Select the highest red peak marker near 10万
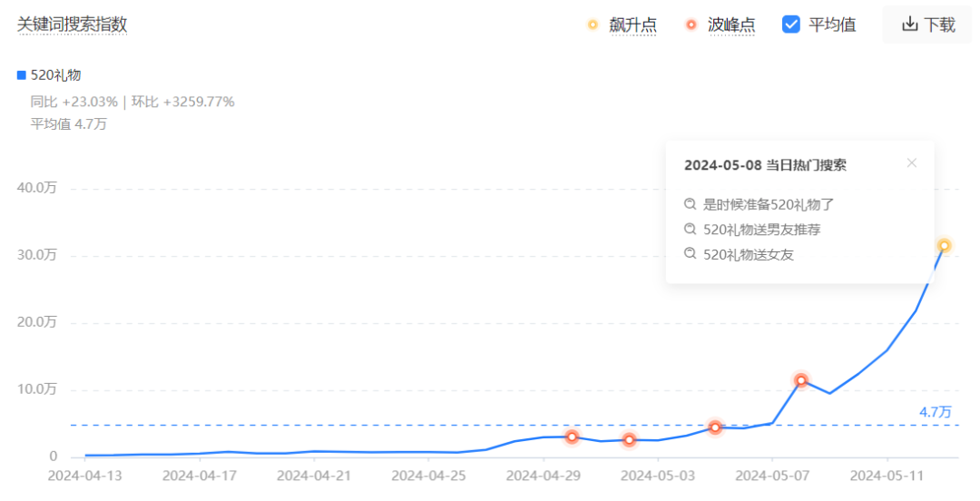This screenshot has height=501, width=980. pyautogui.click(x=801, y=380)
